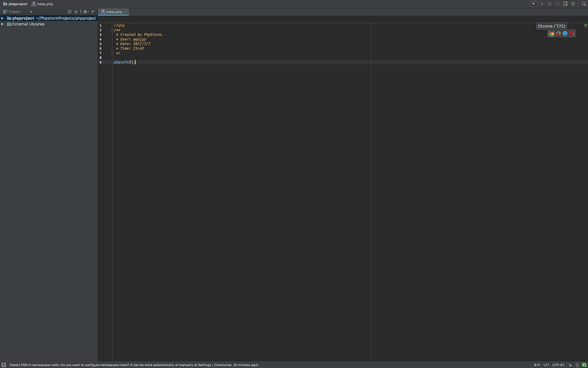
Task: Open file in Chrome browser icon
Action: (x=551, y=34)
